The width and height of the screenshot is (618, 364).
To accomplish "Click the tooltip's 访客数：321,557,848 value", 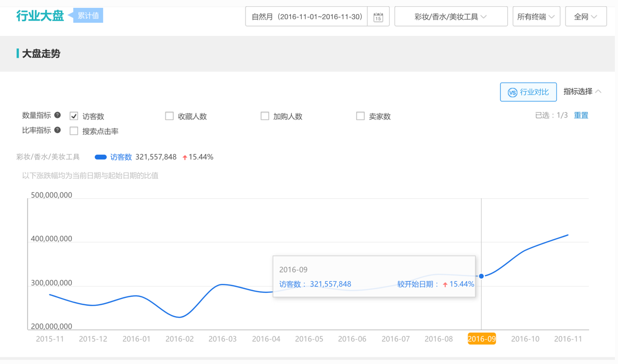I will pyautogui.click(x=315, y=284).
